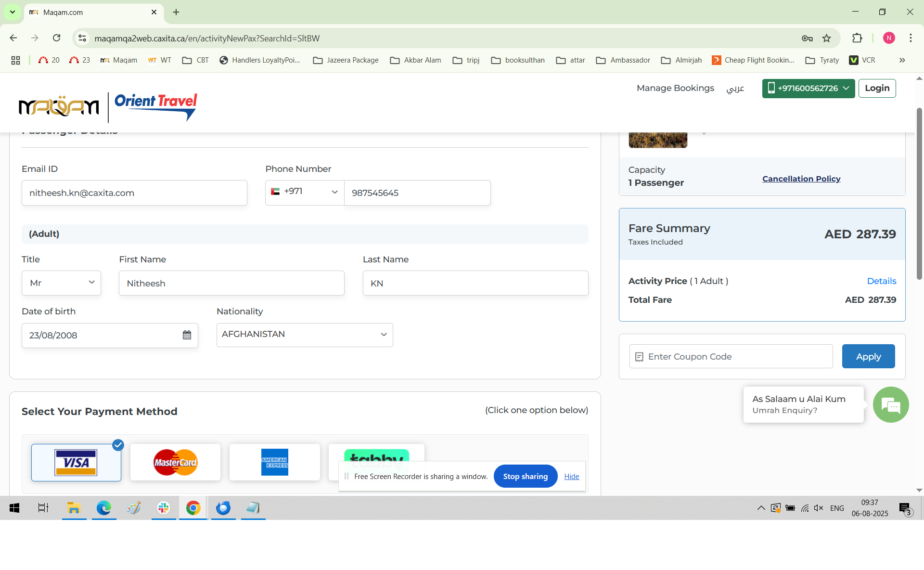
Task: Select Visa payment method
Action: click(x=76, y=462)
